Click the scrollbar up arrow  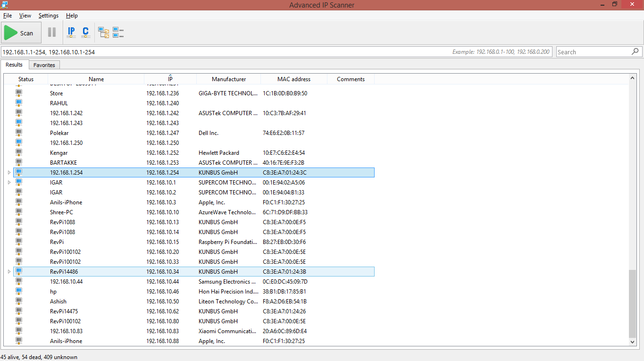pos(632,78)
